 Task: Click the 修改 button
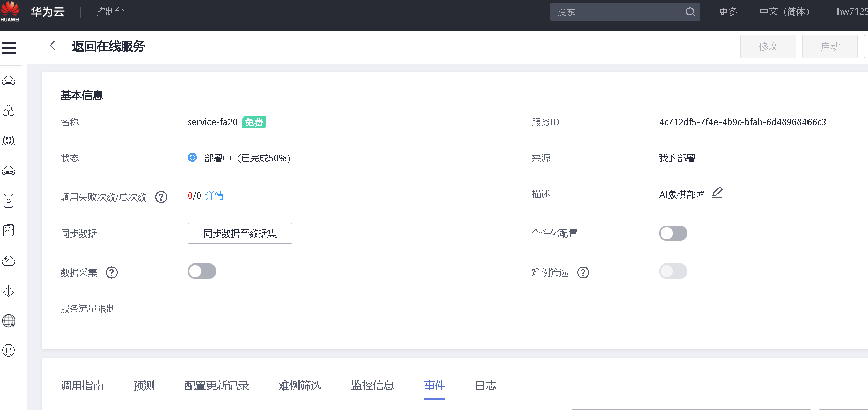pos(768,47)
